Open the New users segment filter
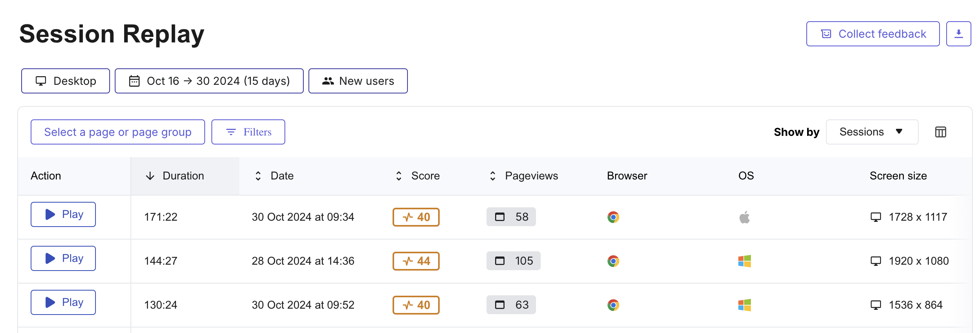This screenshot has height=333, width=980. (x=358, y=81)
